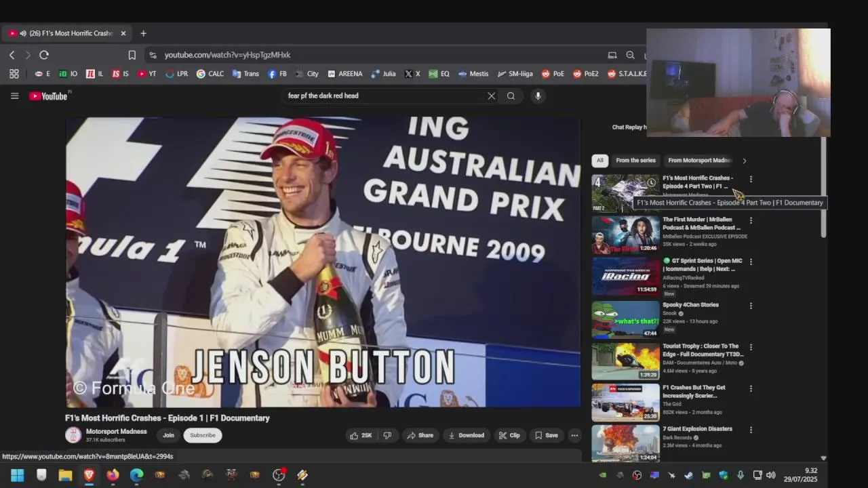
Task: Open options for 'GT Sprint Series' video
Action: coord(751,262)
